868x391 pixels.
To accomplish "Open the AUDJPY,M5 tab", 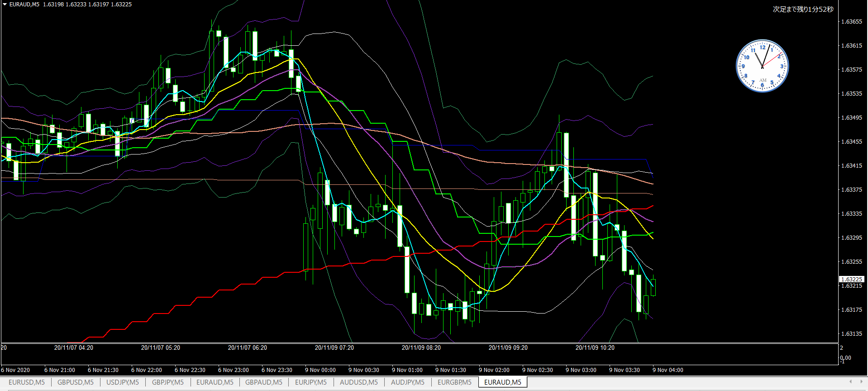I will click(x=407, y=382).
